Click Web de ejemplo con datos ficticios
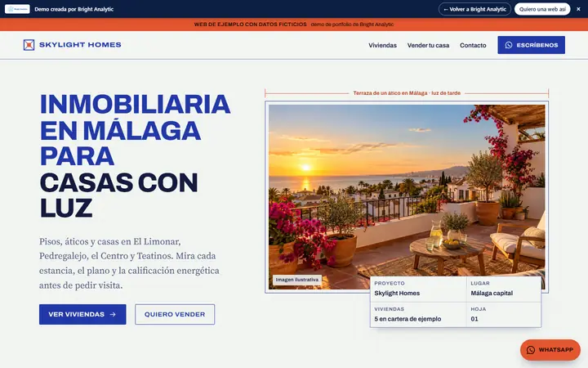This screenshot has height=368, width=588. pos(251,25)
